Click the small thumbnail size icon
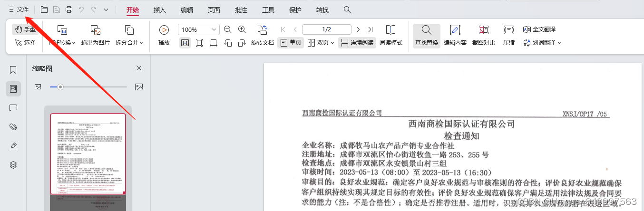 coord(38,87)
